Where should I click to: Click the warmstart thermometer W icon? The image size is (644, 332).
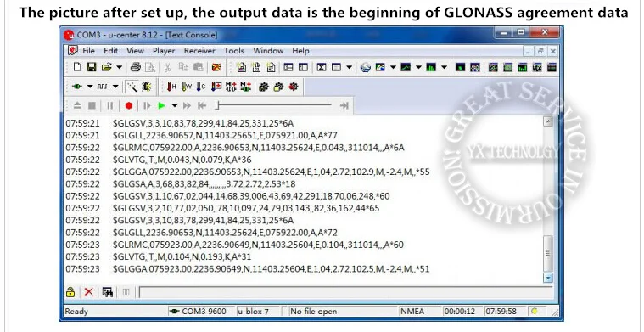[x=187, y=87]
